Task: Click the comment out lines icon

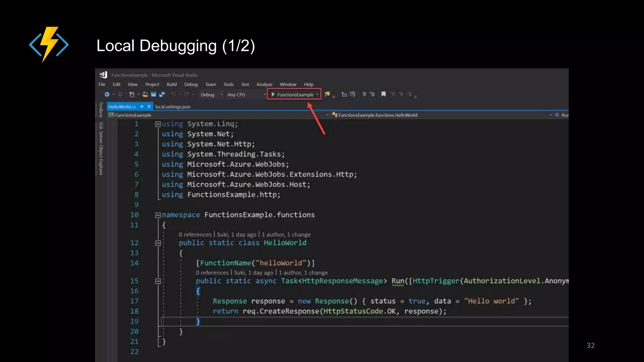Action: (364, 94)
